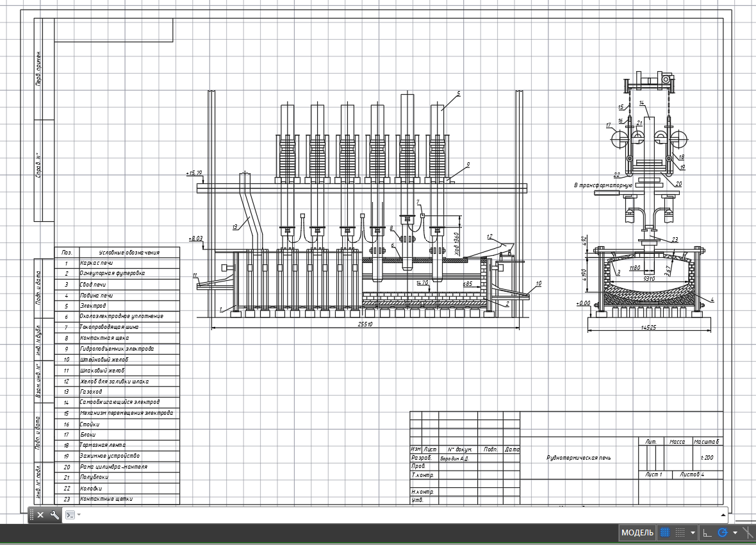756x545 pixels.
Task: Toggle the drawing grid display
Action: coord(665,533)
